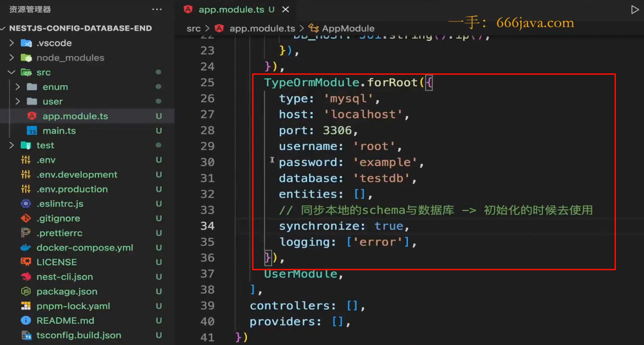
Task: Open the test folder
Action: (x=45, y=145)
